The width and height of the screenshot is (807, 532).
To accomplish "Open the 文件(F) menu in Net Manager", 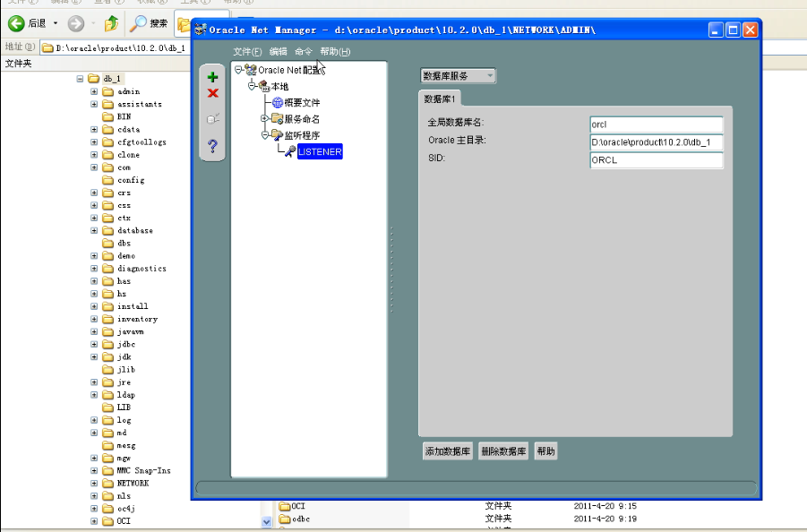I will point(247,51).
